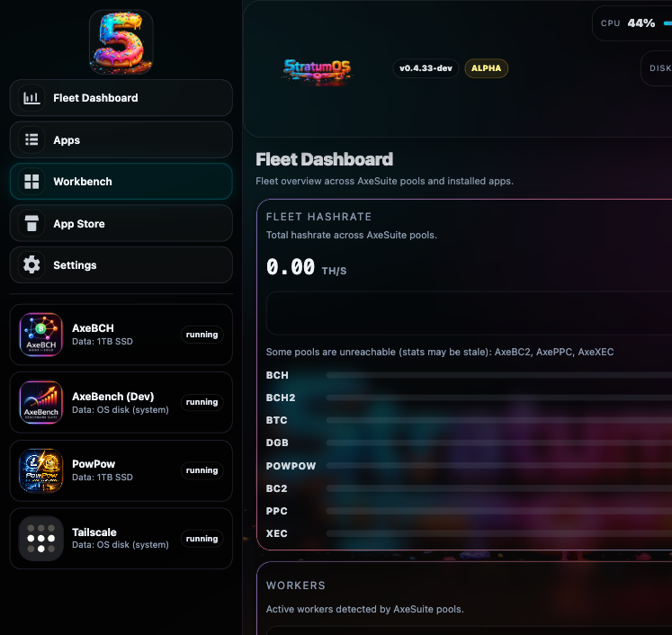This screenshot has width=672, height=635.
Task: Click AxeBench (Dev) running badge
Action: pyautogui.click(x=202, y=402)
